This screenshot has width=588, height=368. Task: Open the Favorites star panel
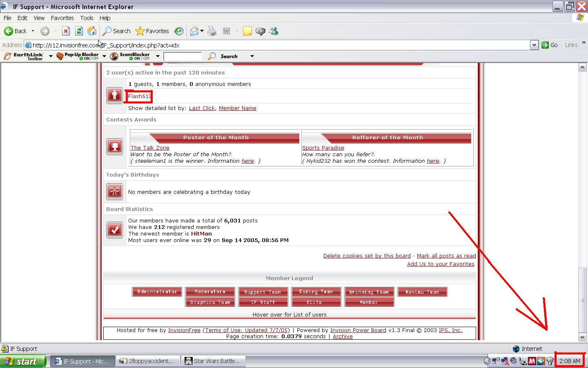(x=152, y=31)
